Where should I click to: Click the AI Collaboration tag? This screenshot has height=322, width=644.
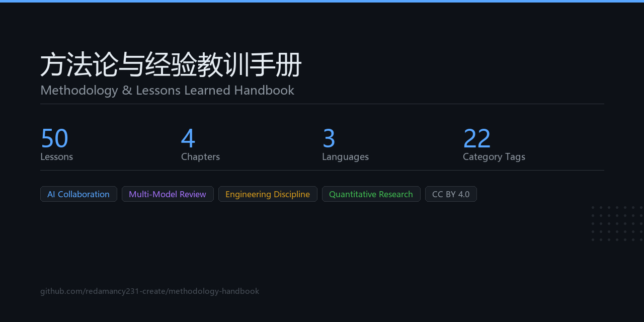click(x=78, y=194)
